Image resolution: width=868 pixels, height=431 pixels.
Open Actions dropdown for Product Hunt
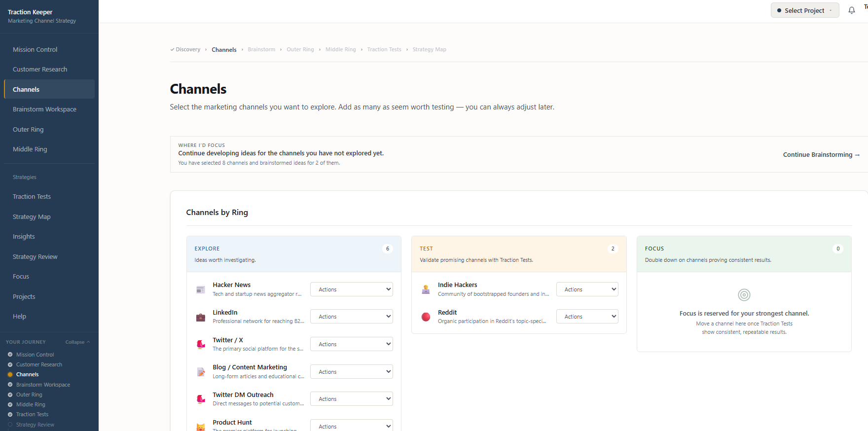pos(352,426)
